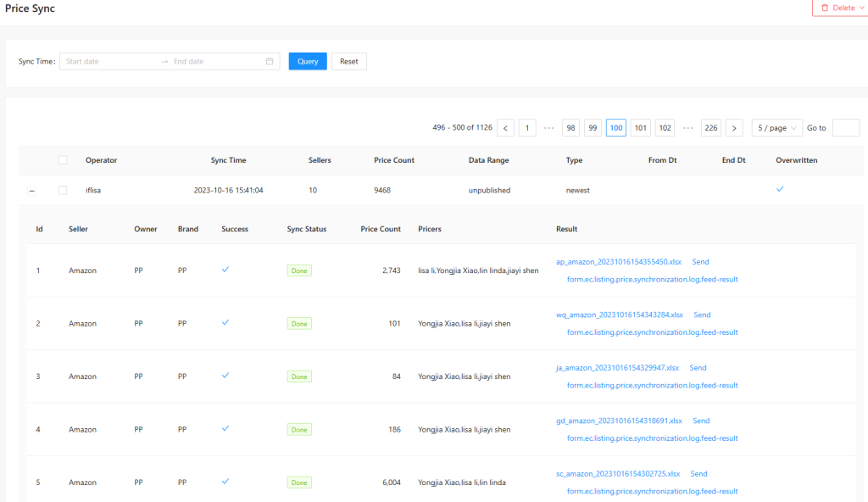Click pricers text starting with lisa li,Yongjia
Screen dimensions: 868x502
[478, 271]
